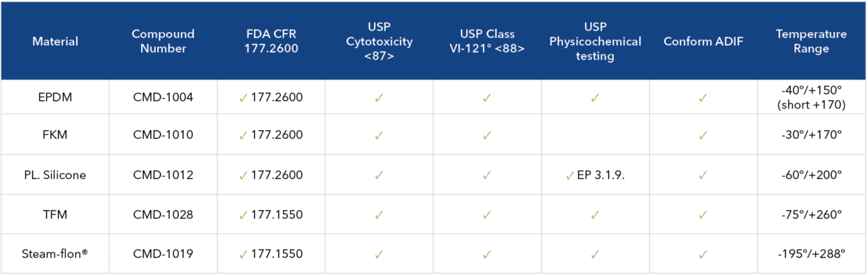Click the FKM Conform ADIF checkmark
Image resolution: width=868 pixels, height=275 pixels.
click(703, 135)
